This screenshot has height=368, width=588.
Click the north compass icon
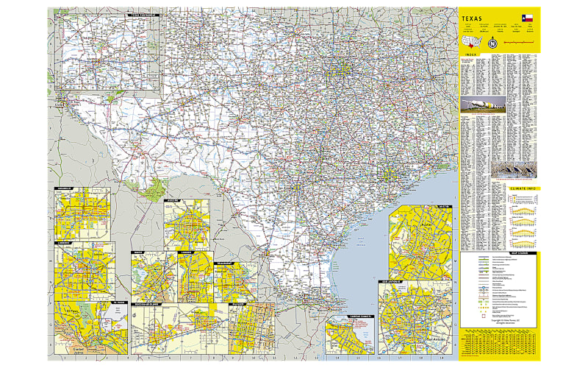[492, 43]
